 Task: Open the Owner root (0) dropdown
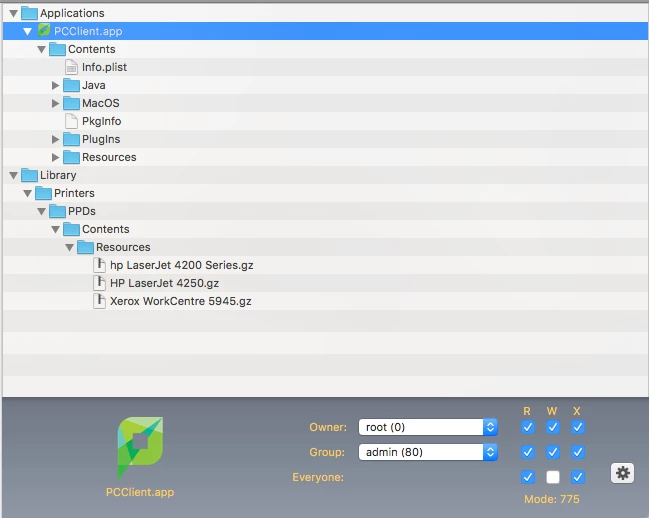click(x=428, y=427)
